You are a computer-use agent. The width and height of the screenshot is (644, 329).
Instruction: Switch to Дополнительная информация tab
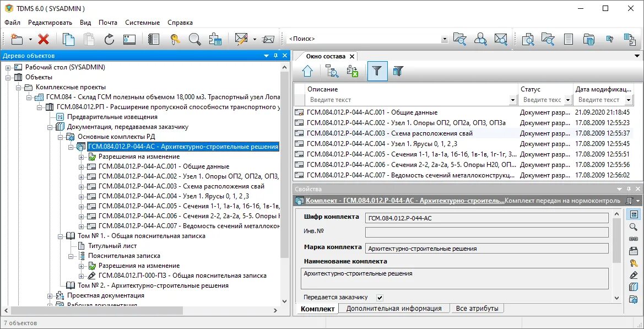click(394, 309)
